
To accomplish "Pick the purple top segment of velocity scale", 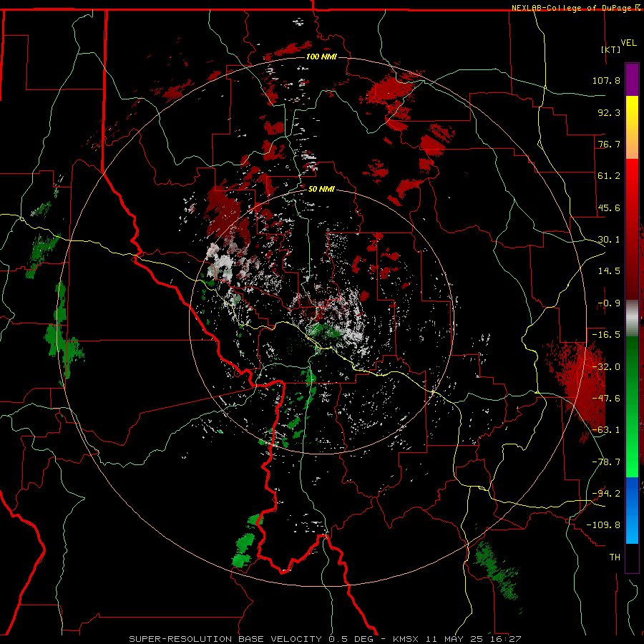I will point(632,79).
